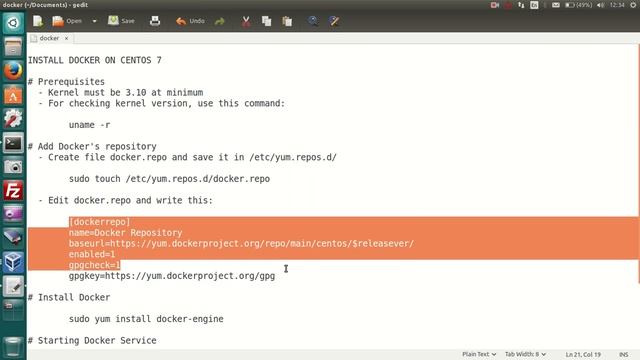Click the 'INSTALL DOCKER ON CENTOS 7' heading
The width and height of the screenshot is (640, 360).
[95, 60]
